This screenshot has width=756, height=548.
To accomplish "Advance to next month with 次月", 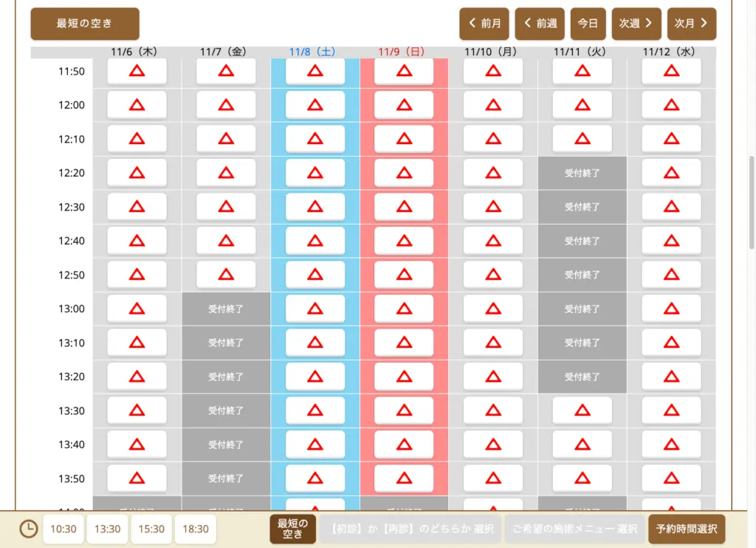I will tap(691, 24).
